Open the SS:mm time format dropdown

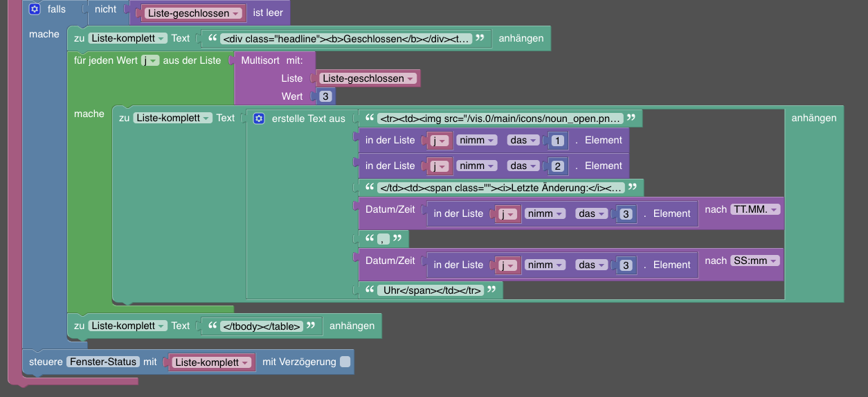pyautogui.click(x=755, y=261)
